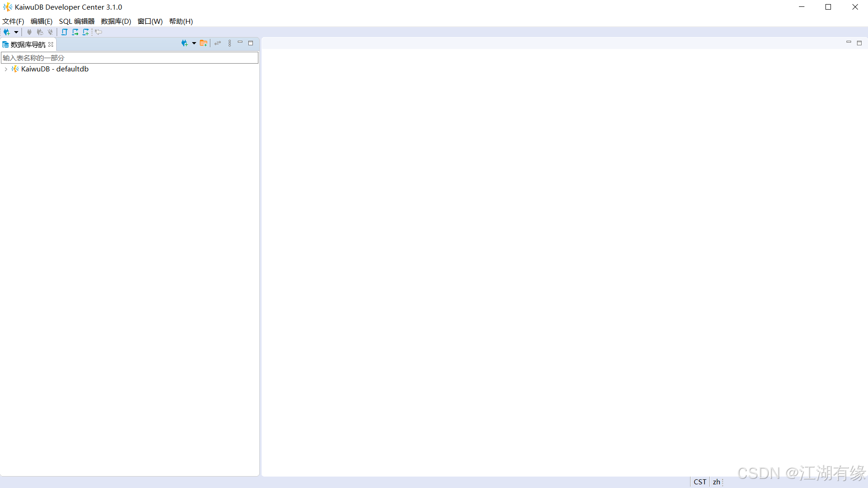Toggle link with editor in navigator panel

pos(218,43)
